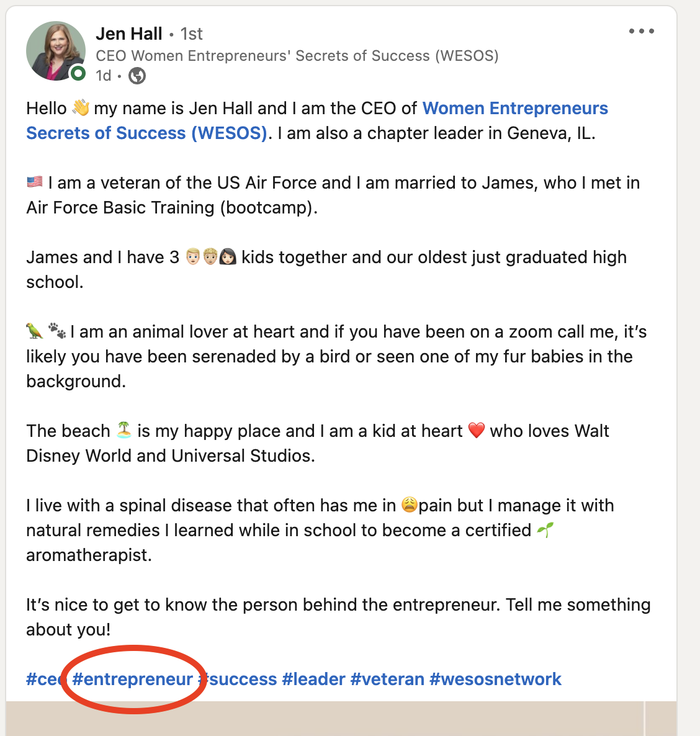
Task: Click the #wesosnetwork hashtag
Action: click(x=495, y=679)
